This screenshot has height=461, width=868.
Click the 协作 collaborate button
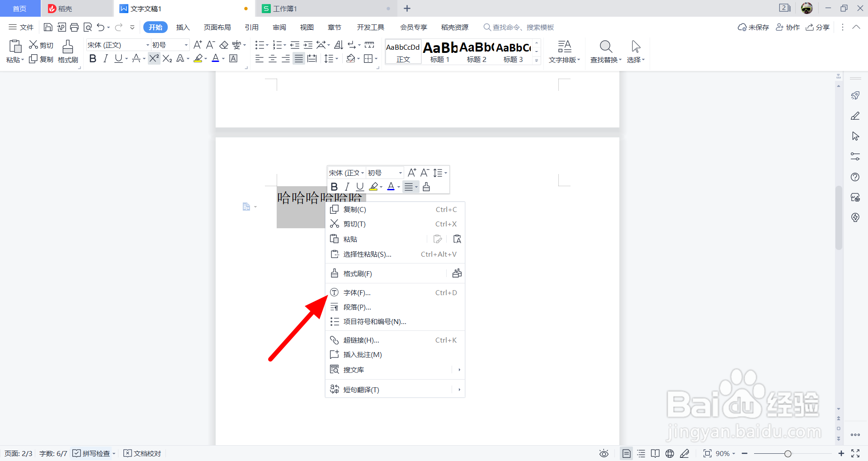tap(788, 27)
